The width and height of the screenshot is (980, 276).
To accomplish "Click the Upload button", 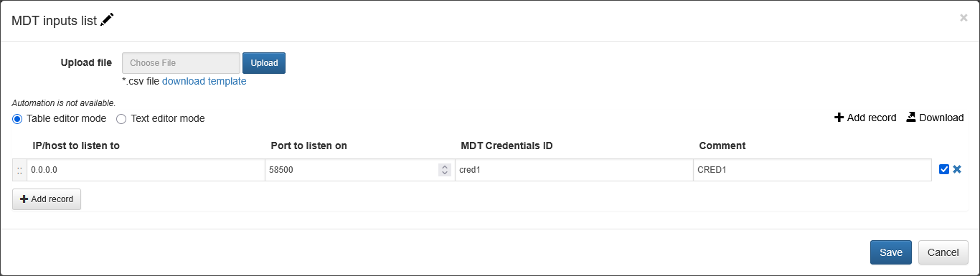I will pyautogui.click(x=264, y=63).
